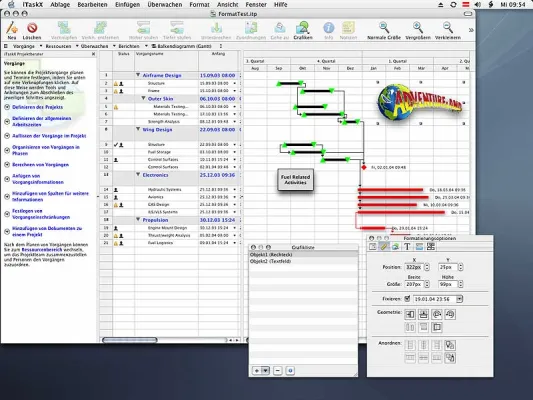Open the Apple menu

12,4
